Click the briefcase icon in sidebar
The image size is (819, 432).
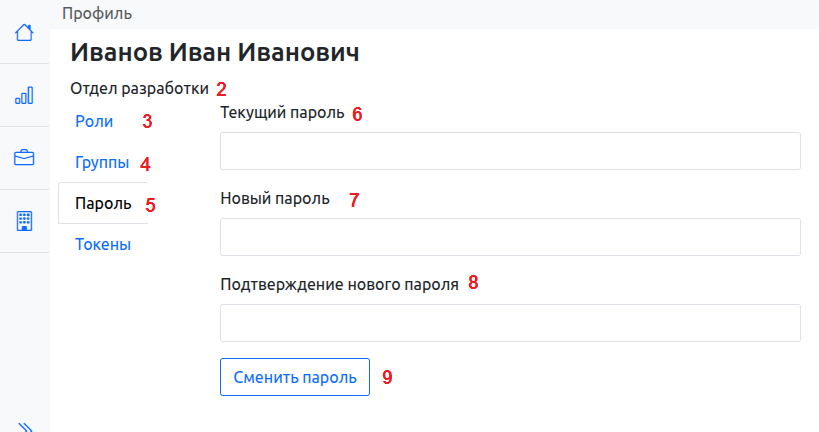[24, 158]
